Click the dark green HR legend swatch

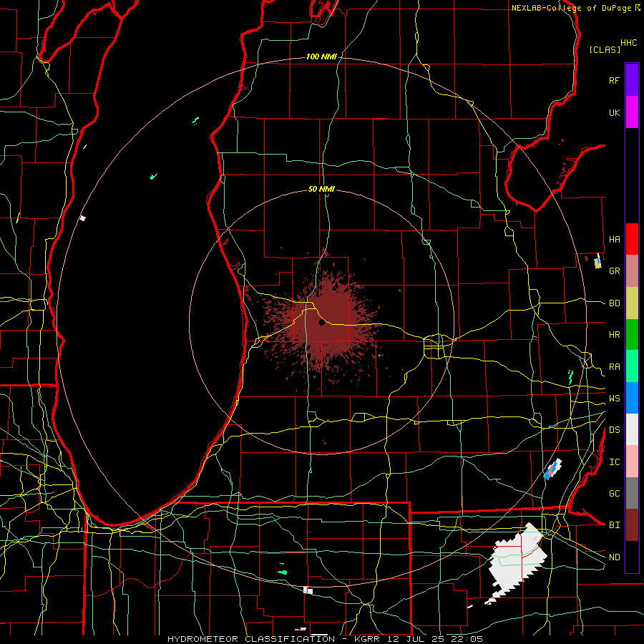(x=632, y=335)
